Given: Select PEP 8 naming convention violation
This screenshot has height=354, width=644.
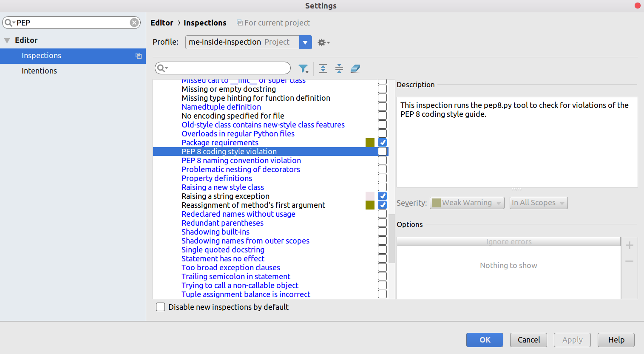Looking at the screenshot, I should point(241,160).
